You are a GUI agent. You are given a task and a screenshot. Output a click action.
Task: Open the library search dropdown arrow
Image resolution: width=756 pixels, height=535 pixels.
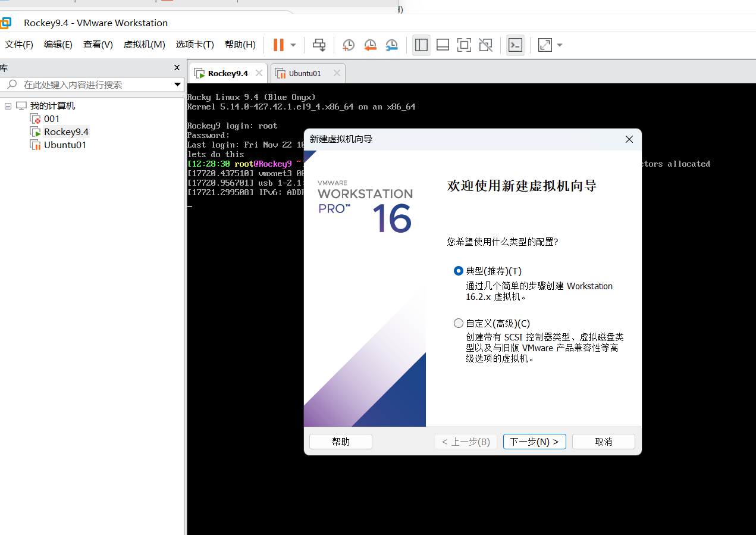click(x=177, y=85)
